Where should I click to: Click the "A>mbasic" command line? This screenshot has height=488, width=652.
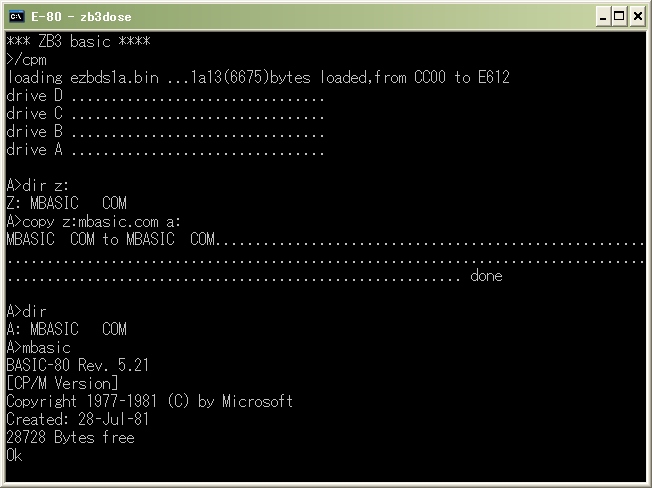(x=39, y=348)
